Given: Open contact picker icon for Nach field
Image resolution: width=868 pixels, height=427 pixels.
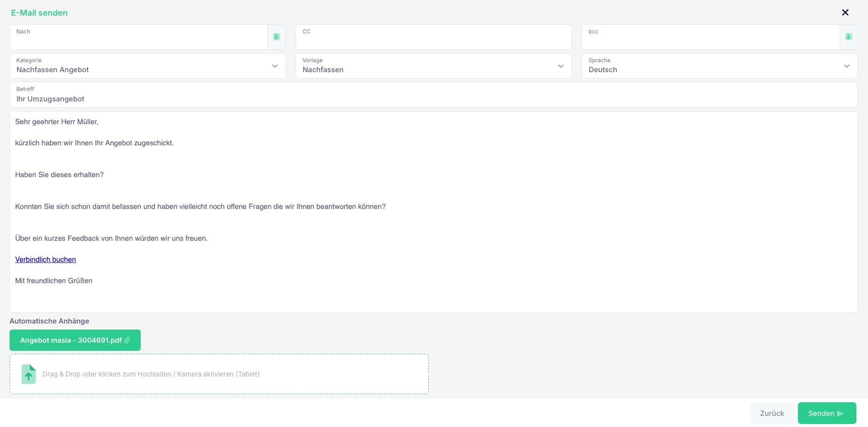Looking at the screenshot, I should 276,37.
